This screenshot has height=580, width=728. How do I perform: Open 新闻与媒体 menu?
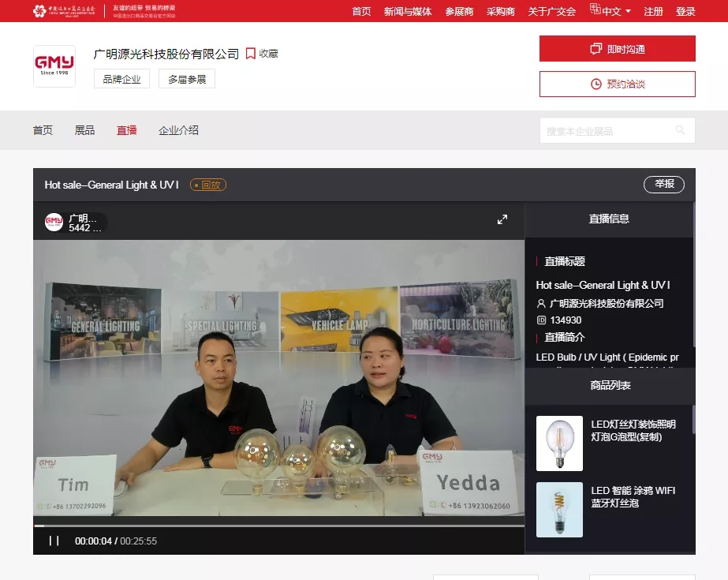pos(408,11)
